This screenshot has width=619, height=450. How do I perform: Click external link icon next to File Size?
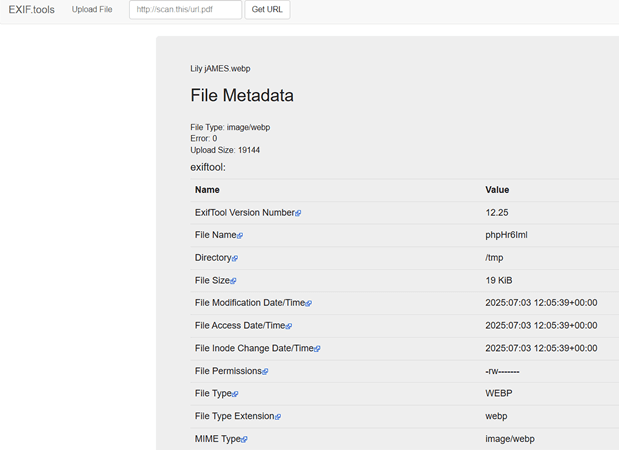(x=234, y=281)
